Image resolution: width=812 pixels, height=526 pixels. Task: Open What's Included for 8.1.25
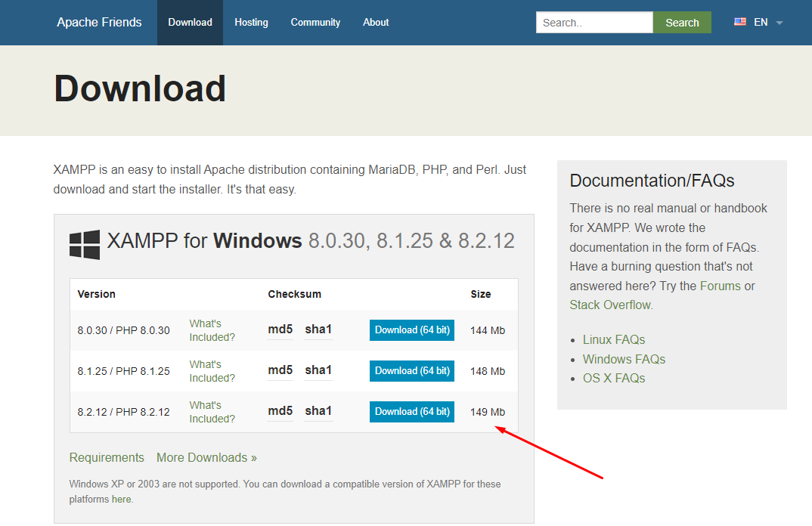(212, 371)
